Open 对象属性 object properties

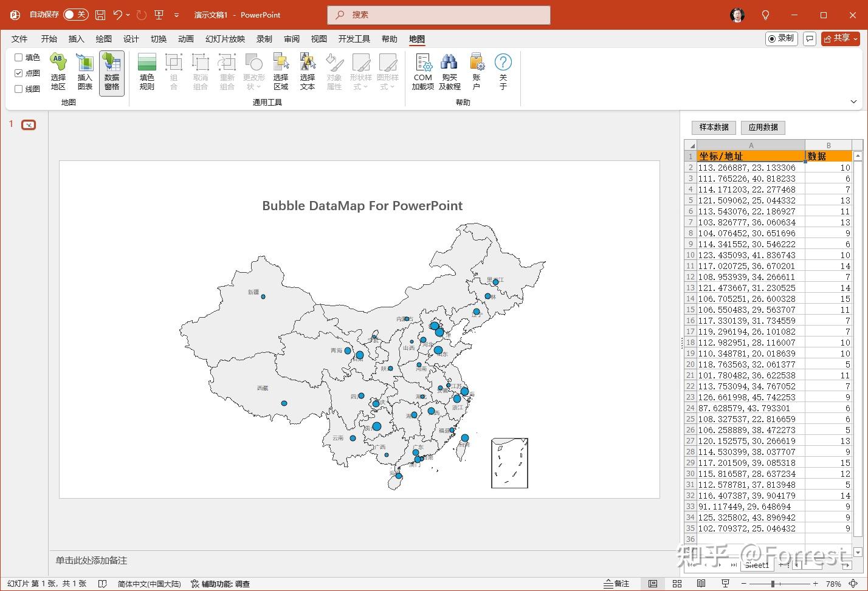tap(334, 72)
